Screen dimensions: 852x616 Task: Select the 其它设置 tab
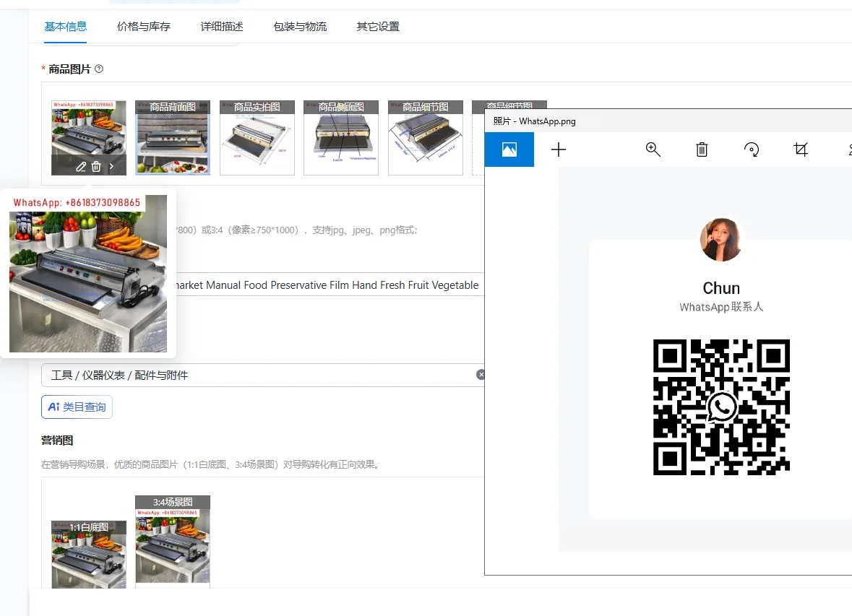tap(378, 27)
